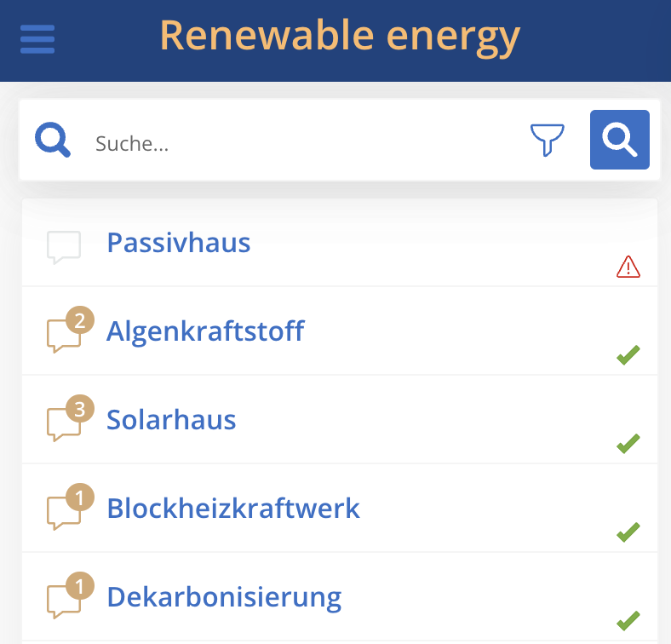
Task: Open Algenkraftstoff comments with 2 badge
Action: pyautogui.click(x=70, y=330)
